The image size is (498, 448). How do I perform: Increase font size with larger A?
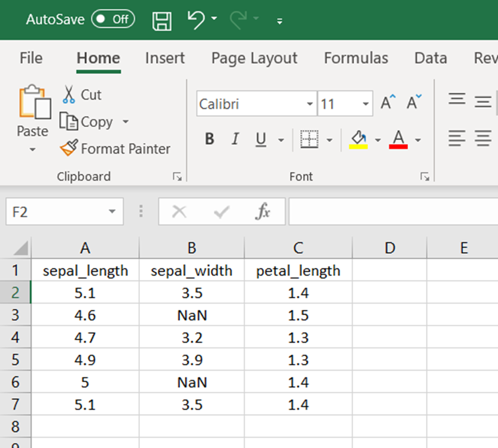[x=388, y=102]
